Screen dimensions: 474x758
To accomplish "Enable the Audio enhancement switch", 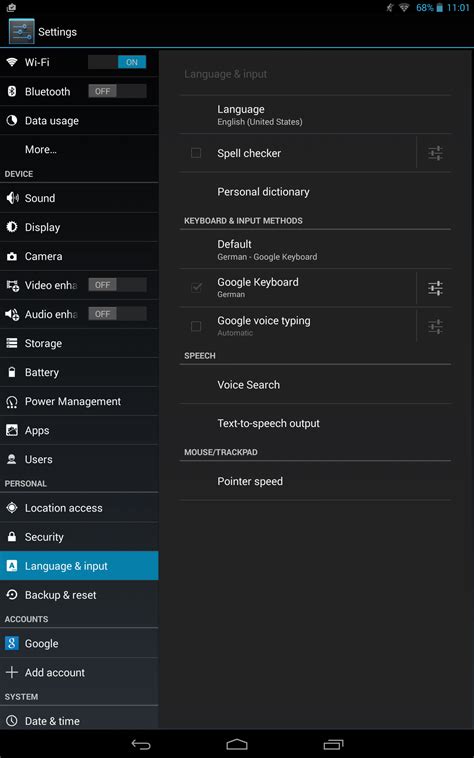I will pos(117,314).
